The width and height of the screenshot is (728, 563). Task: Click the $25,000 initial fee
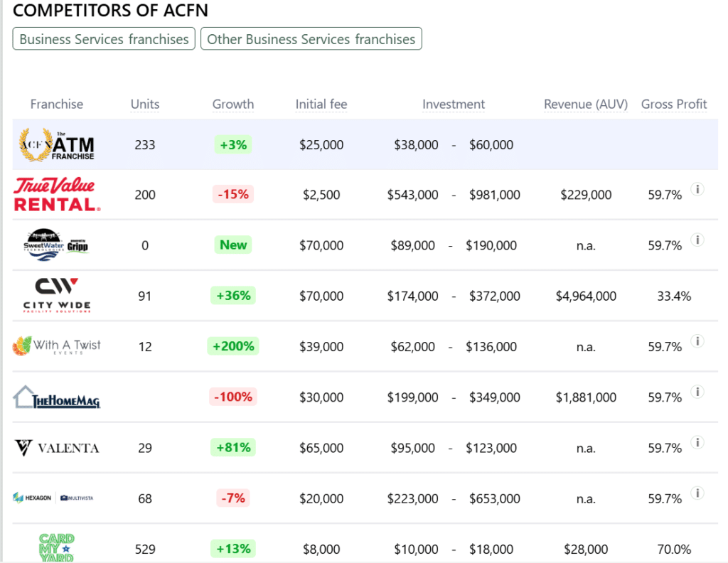(321, 145)
